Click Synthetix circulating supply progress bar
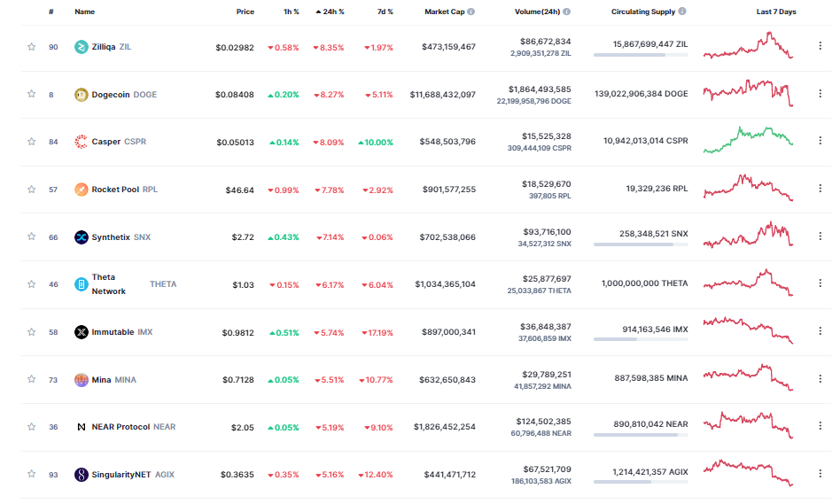The height and width of the screenshot is (504, 840). [x=641, y=244]
